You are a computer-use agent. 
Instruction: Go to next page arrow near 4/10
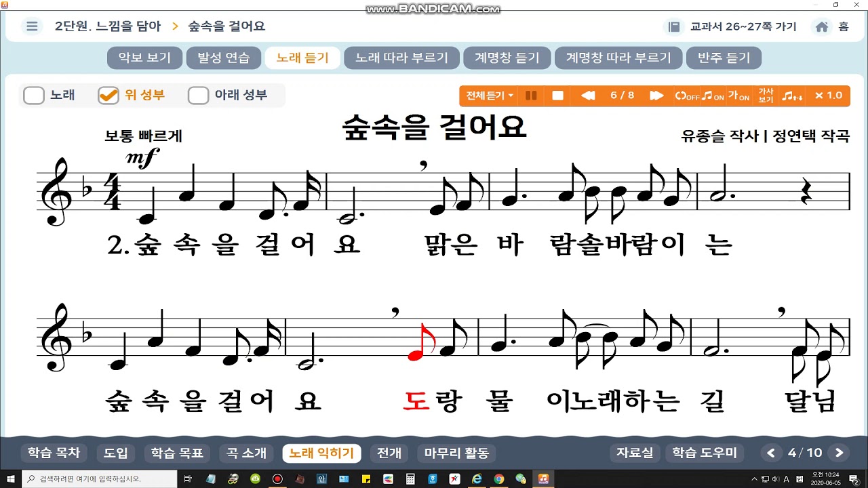click(840, 453)
